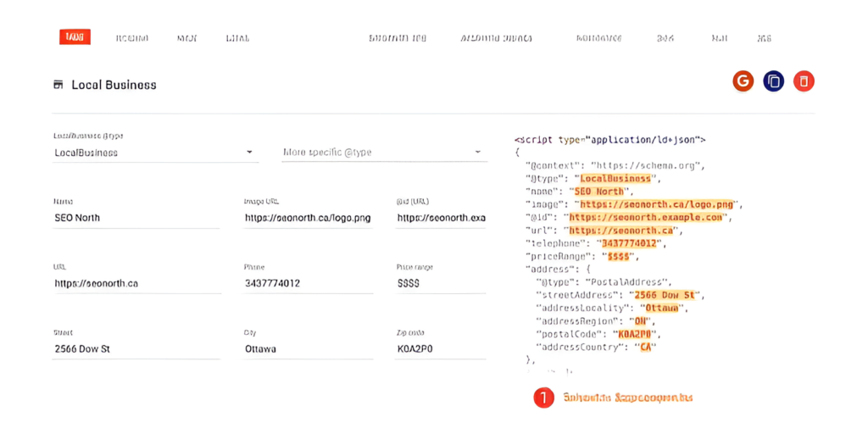The width and height of the screenshot is (868, 434).
Task: Click the Local Business heading
Action: (x=114, y=85)
